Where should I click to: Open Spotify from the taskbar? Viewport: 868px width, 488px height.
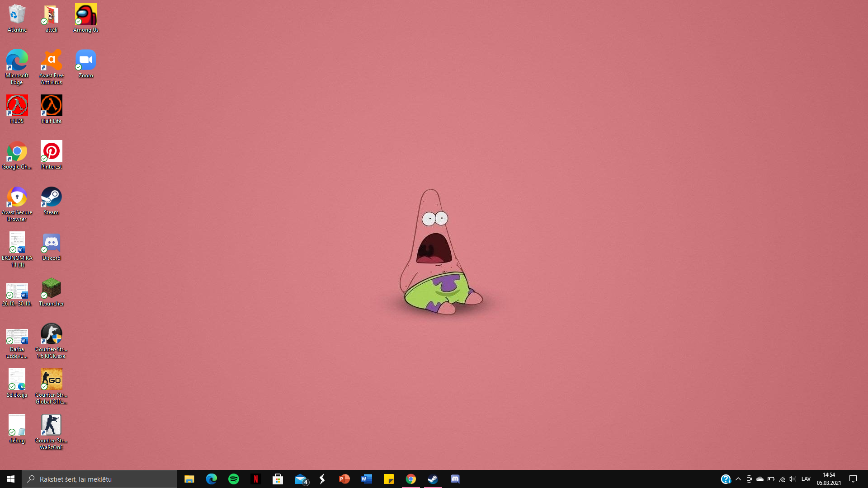[x=233, y=479]
